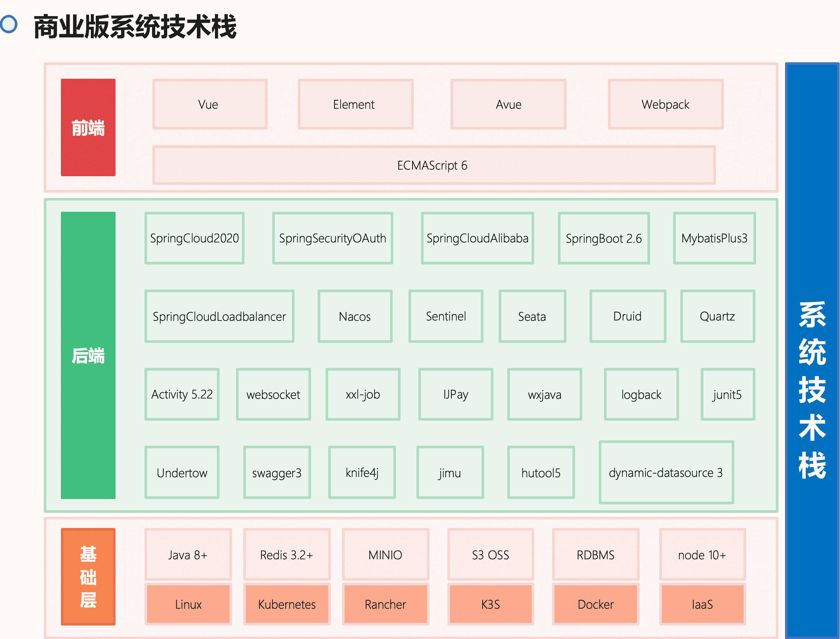The image size is (840, 639).
Task: Select the SpringCloudAlibaba box
Action: (x=477, y=238)
